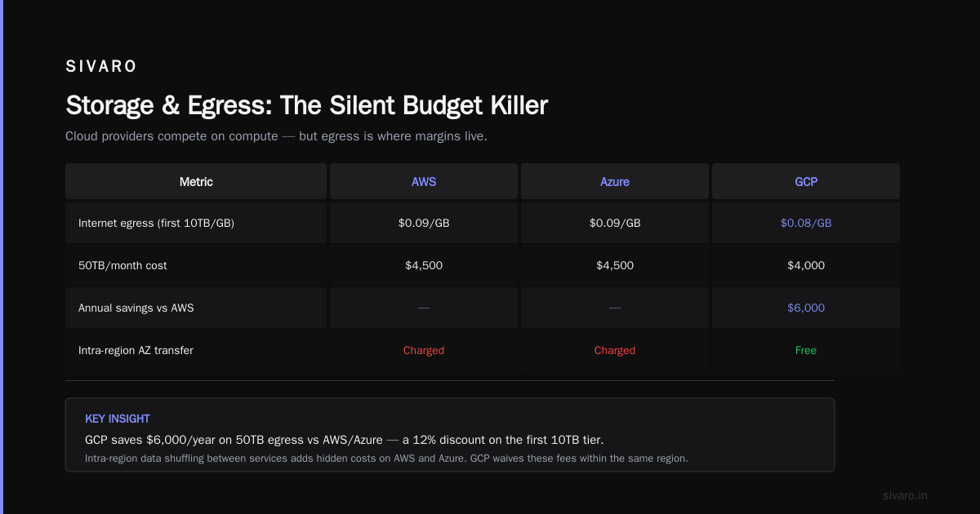Open the sivaro.in footer link
Viewport: 980px width, 514px height.
click(906, 495)
